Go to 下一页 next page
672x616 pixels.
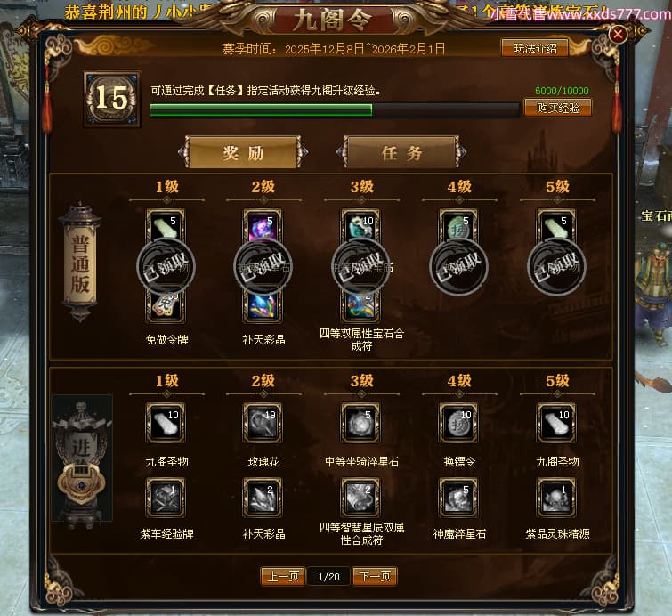tap(375, 576)
